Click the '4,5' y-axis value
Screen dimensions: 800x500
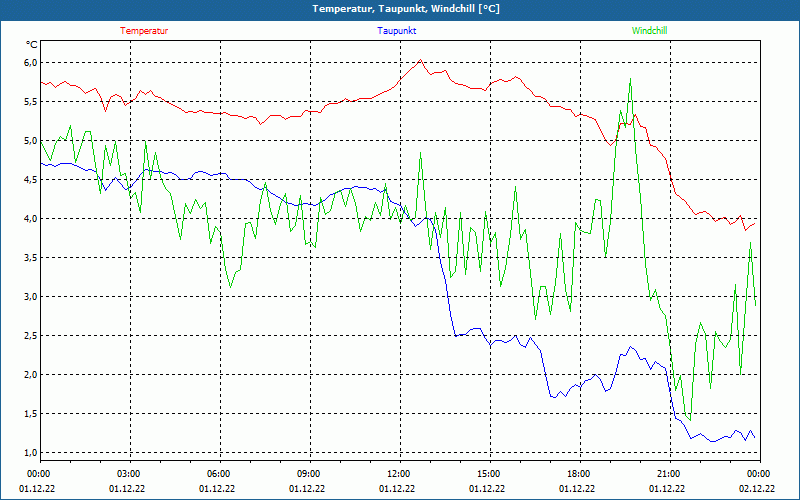point(31,180)
